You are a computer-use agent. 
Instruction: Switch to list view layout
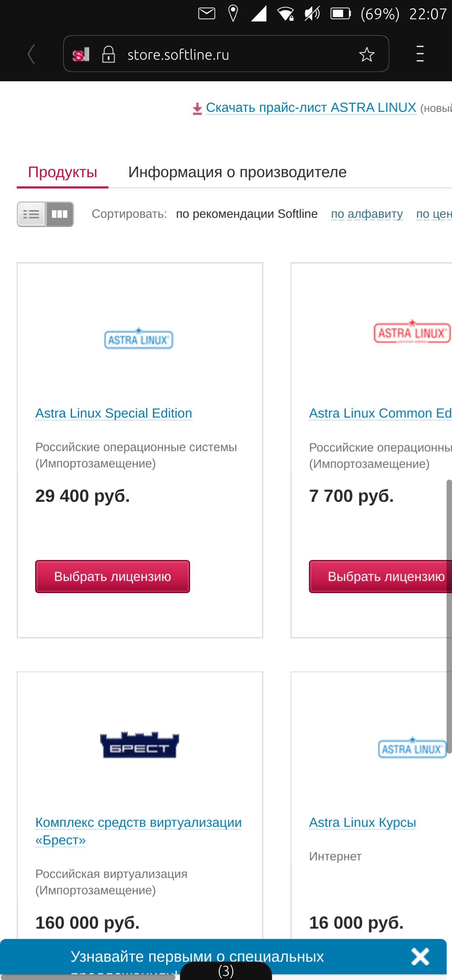click(31, 214)
